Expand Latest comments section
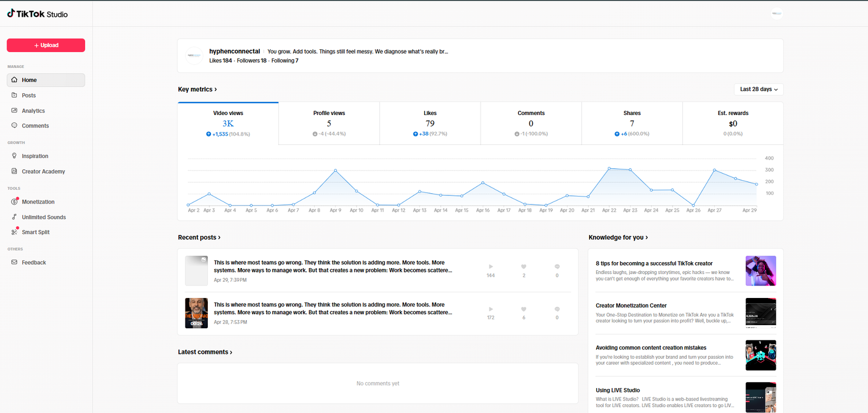This screenshot has height=413, width=868. point(205,352)
